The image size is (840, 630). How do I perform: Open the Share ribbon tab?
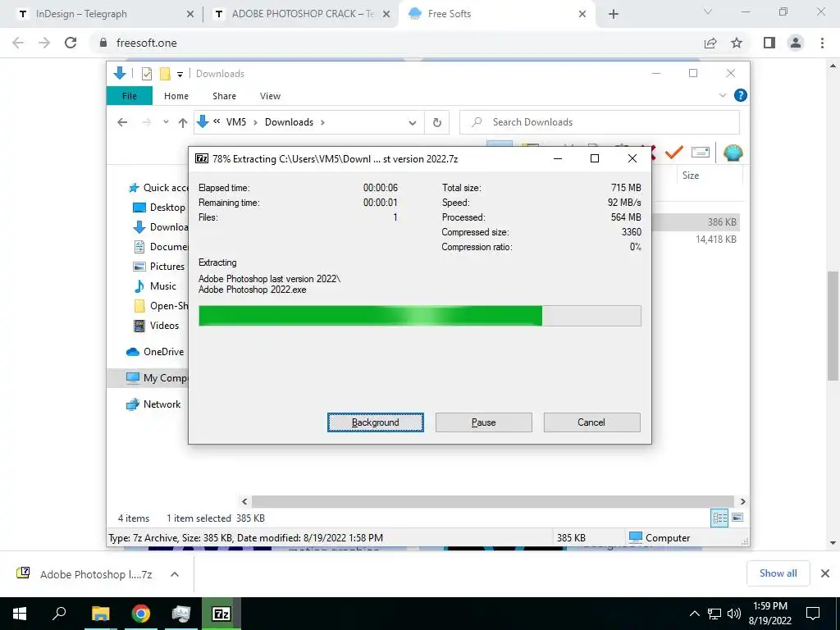click(224, 96)
